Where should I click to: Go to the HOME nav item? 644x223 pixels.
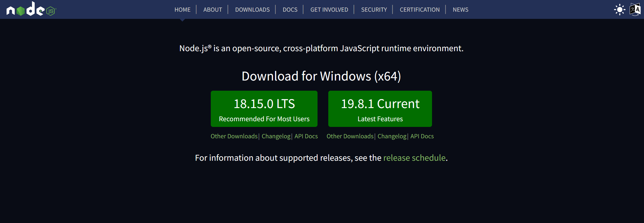[x=182, y=10]
